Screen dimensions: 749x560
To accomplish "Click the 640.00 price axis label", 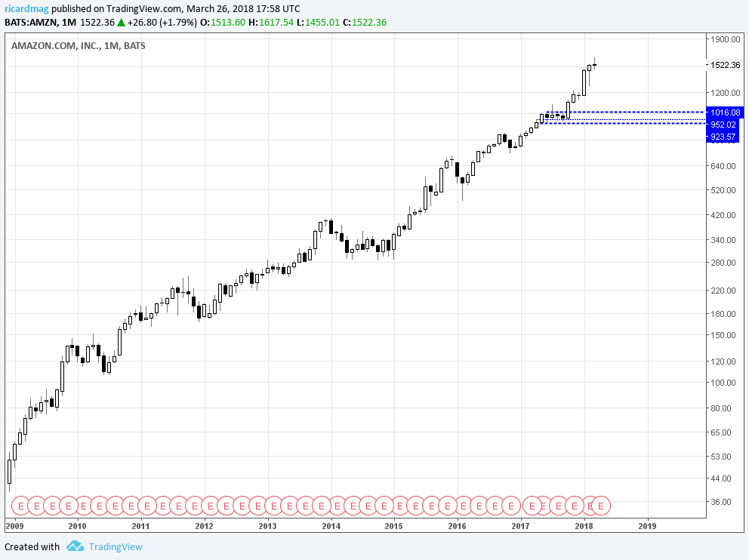I will point(723,166).
